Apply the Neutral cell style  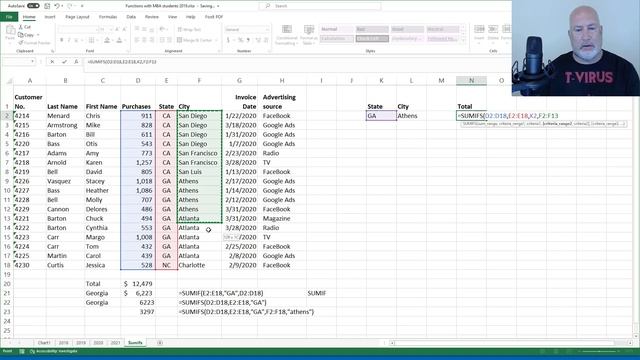pyautogui.click(x=442, y=29)
